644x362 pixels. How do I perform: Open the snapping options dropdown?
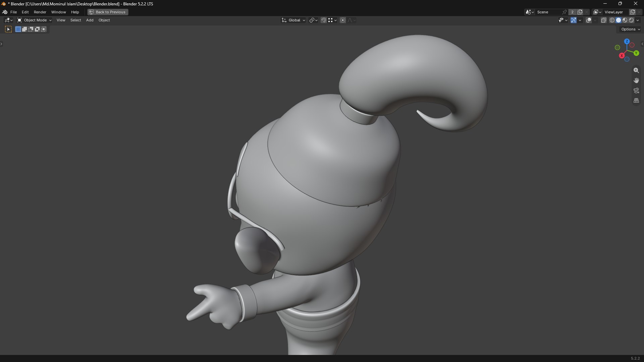pyautogui.click(x=332, y=20)
